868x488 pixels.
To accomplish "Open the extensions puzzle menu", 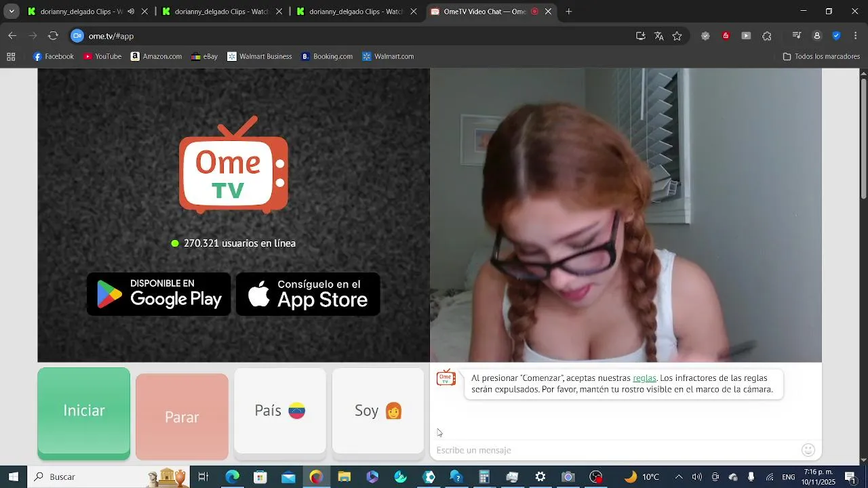I will (767, 36).
